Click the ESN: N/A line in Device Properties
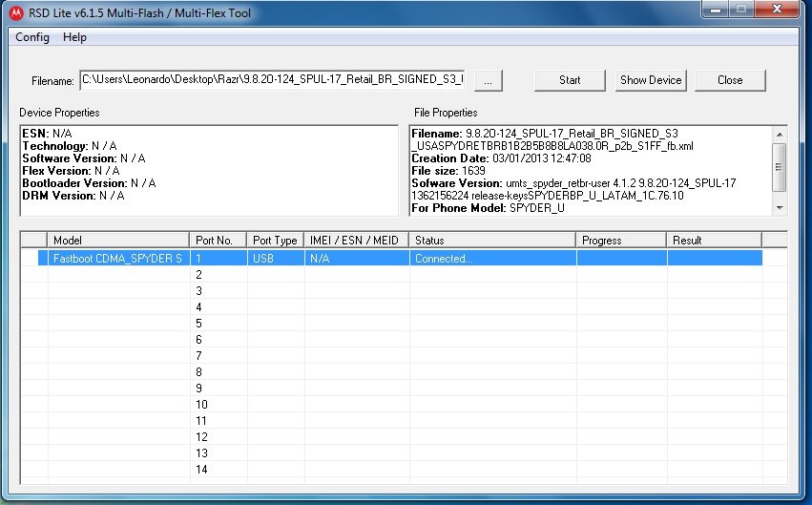Viewport: 812px width, 505px height. 47,134
